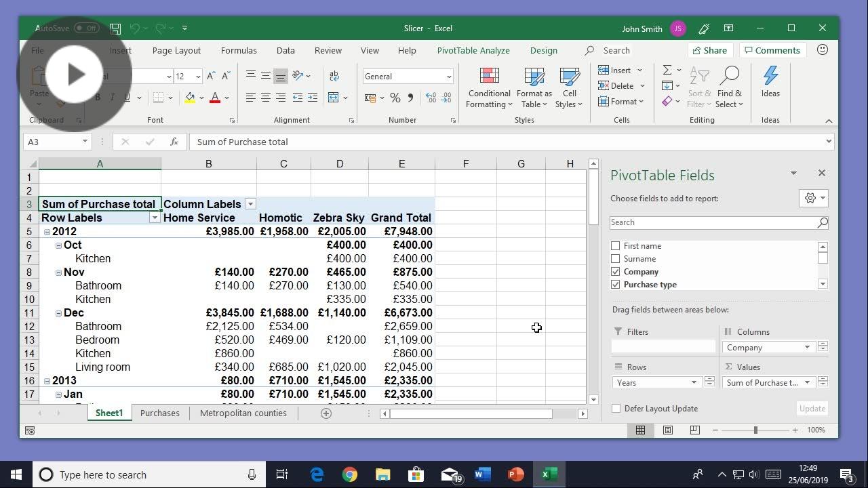The width and height of the screenshot is (868, 488).
Task: Open Cell Styles gallery
Action: pos(569,88)
